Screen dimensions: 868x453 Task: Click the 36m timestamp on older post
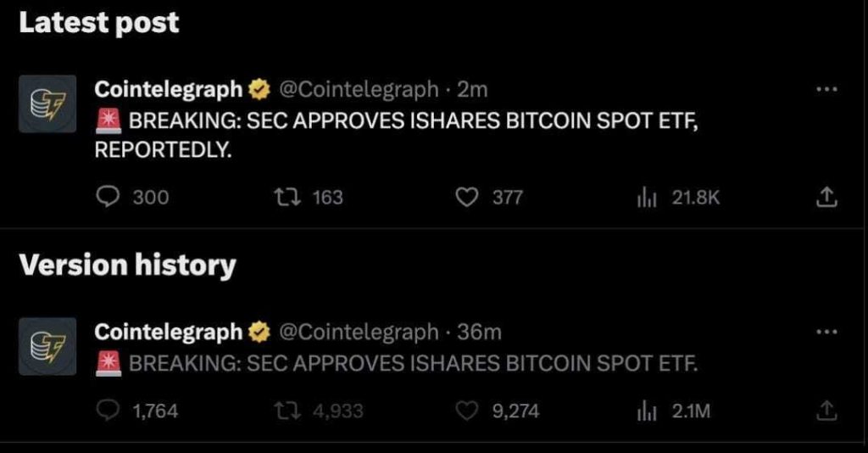(479, 332)
